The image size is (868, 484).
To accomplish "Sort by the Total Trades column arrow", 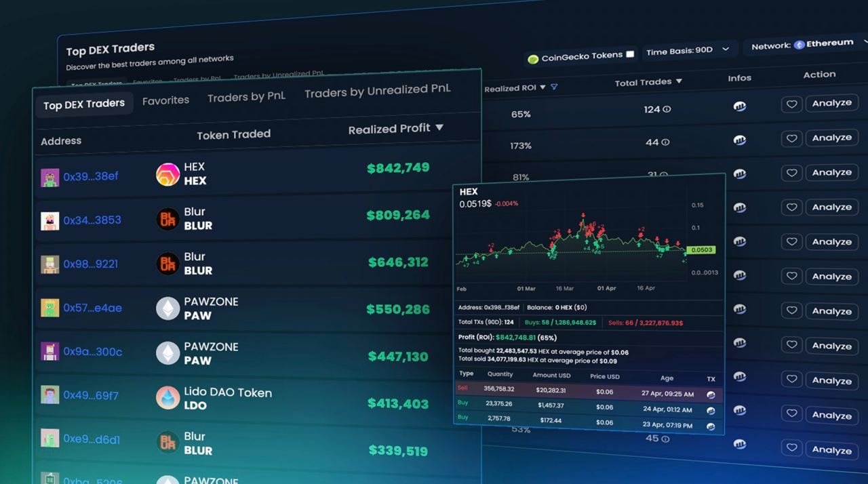I will pos(679,81).
